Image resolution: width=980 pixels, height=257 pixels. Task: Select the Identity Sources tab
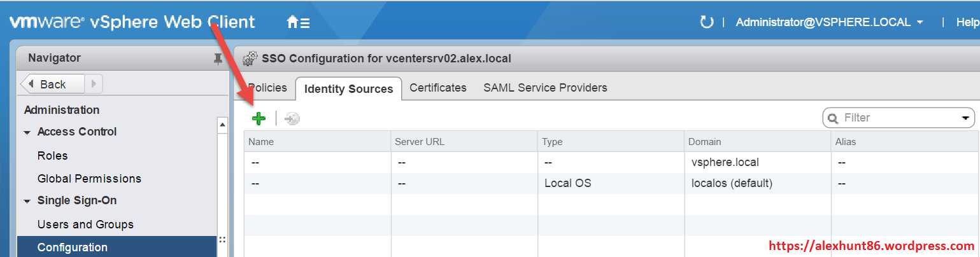click(x=348, y=89)
